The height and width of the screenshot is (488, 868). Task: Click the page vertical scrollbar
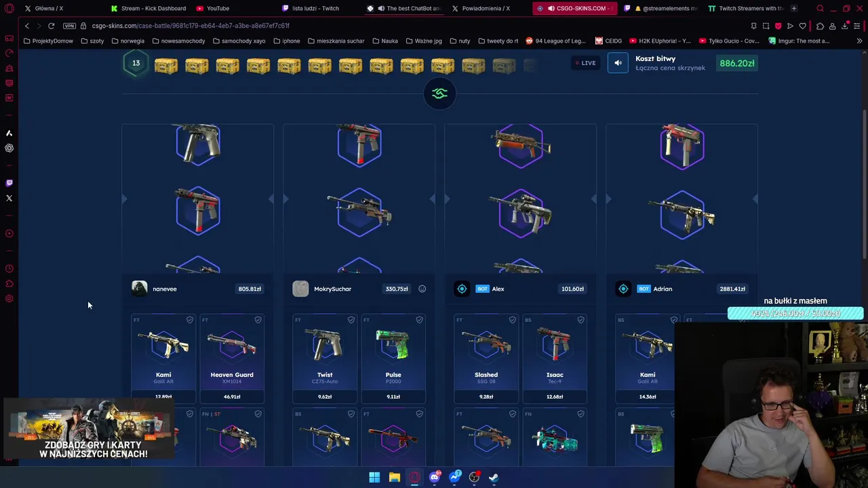(864, 183)
